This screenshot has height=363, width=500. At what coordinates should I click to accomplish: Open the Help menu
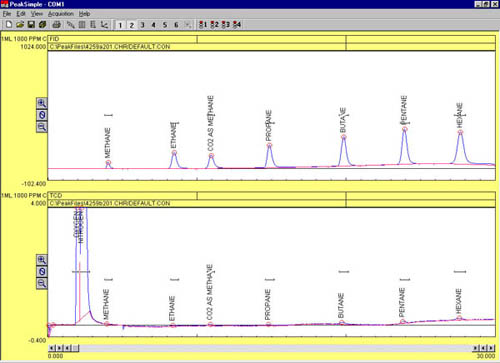84,14
